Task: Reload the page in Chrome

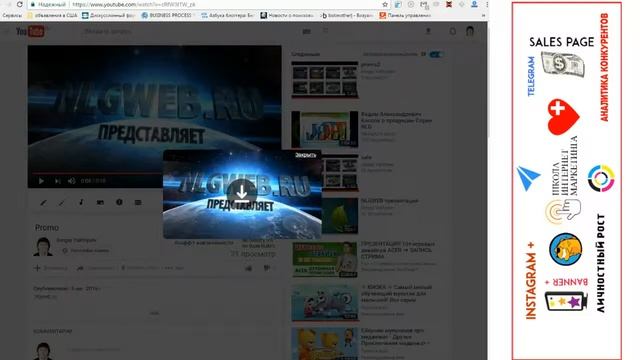Action: pos(19,4)
